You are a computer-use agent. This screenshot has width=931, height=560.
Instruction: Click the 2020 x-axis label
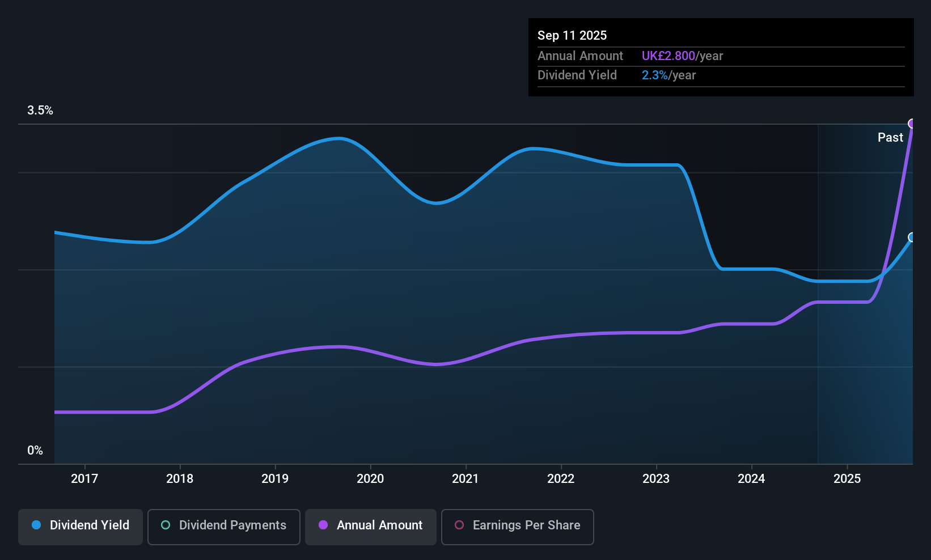(x=370, y=479)
